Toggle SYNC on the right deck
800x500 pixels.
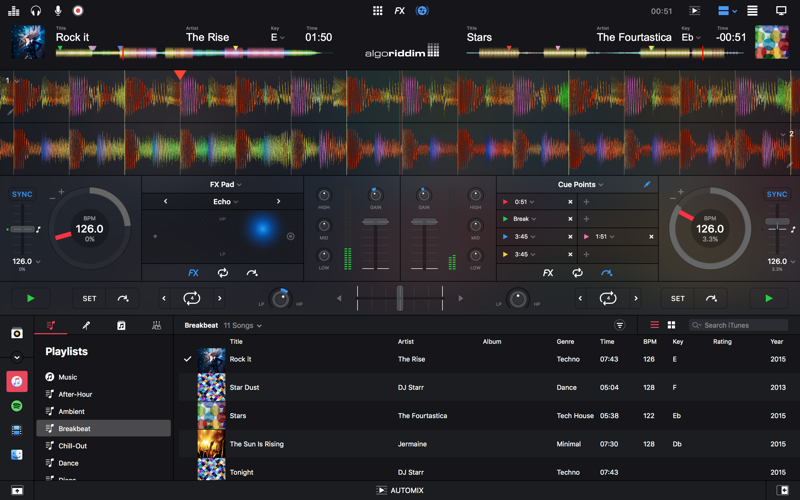(777, 195)
